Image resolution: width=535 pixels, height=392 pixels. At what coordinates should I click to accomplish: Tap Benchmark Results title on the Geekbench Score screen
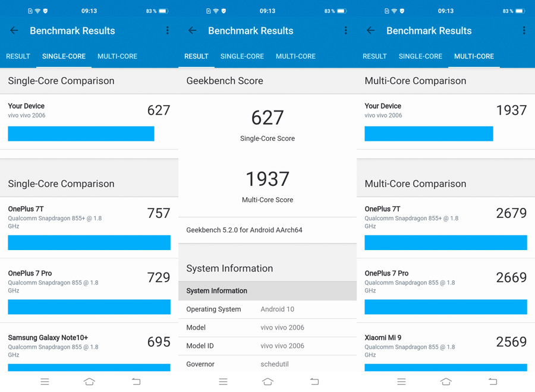click(251, 31)
